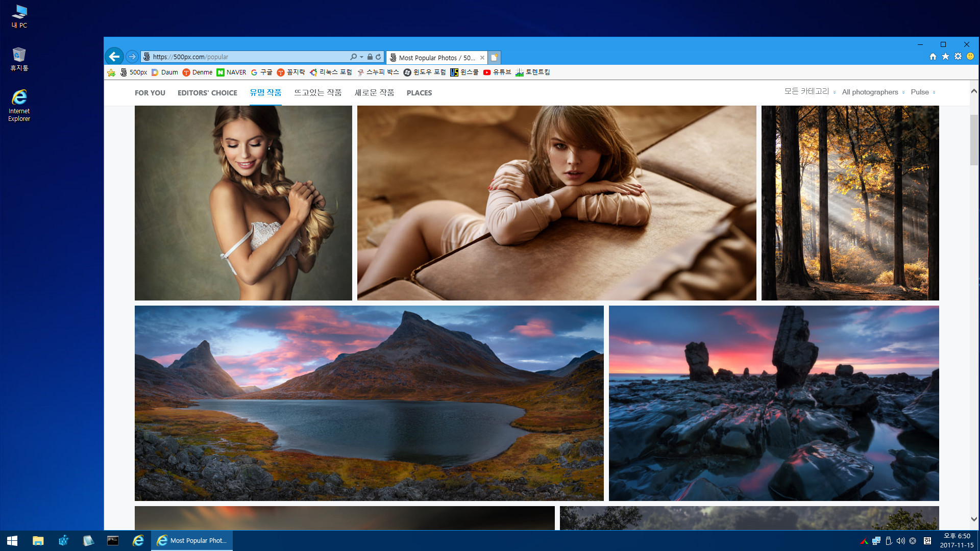Select the Most Popular Photos browser tab
Screen dimensions: 980x551
(436, 58)
